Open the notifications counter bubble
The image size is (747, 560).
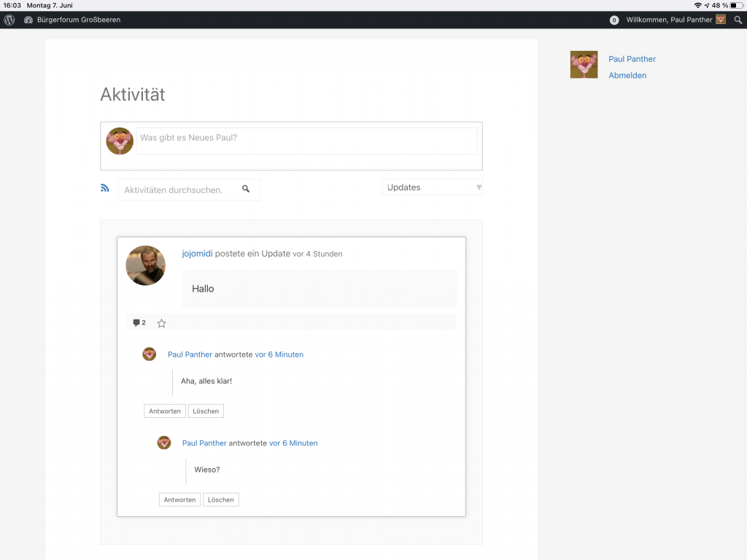coord(614,20)
